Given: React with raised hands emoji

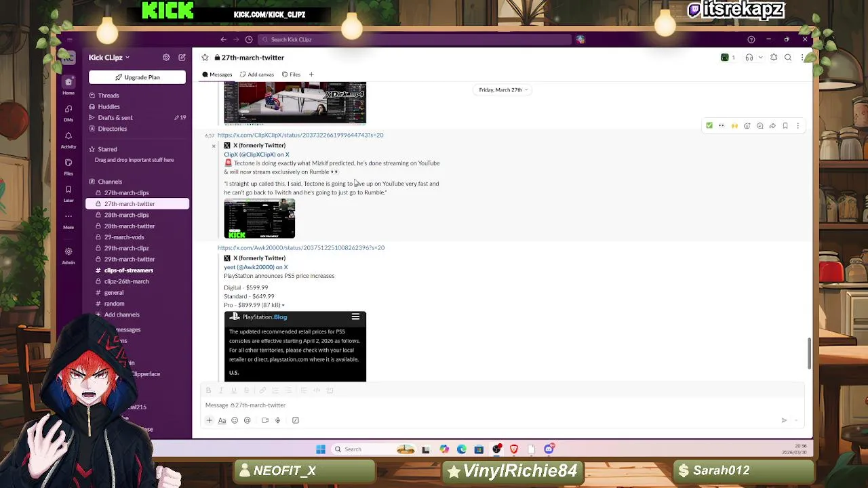Looking at the screenshot, I should click(734, 125).
